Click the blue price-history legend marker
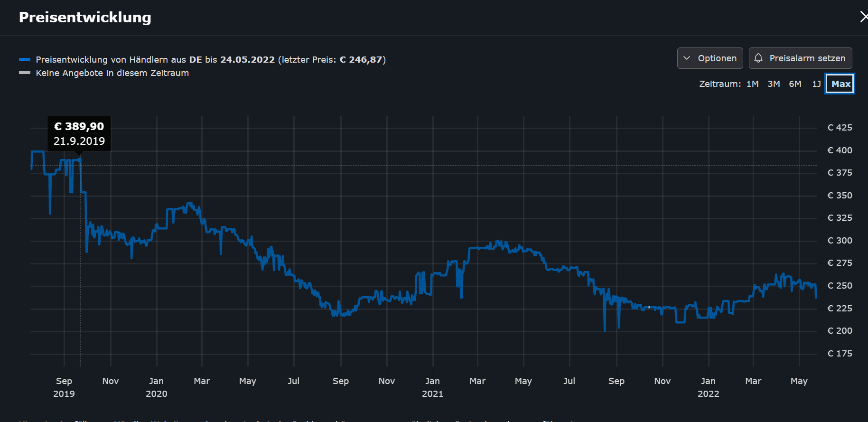Viewport: 868px width, 422px height. (25, 59)
